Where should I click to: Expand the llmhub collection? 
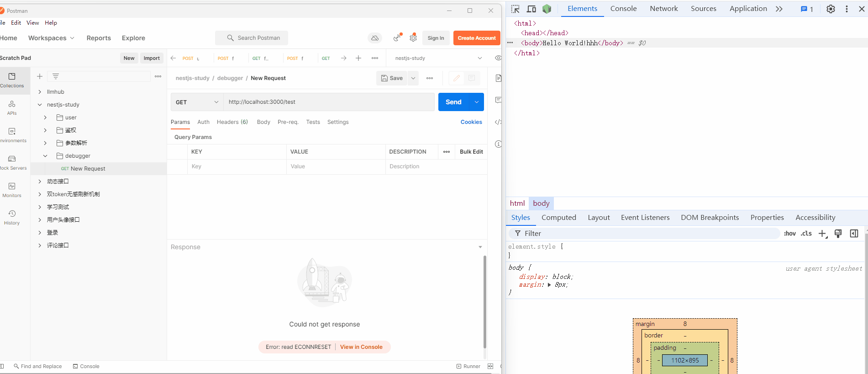tap(40, 92)
